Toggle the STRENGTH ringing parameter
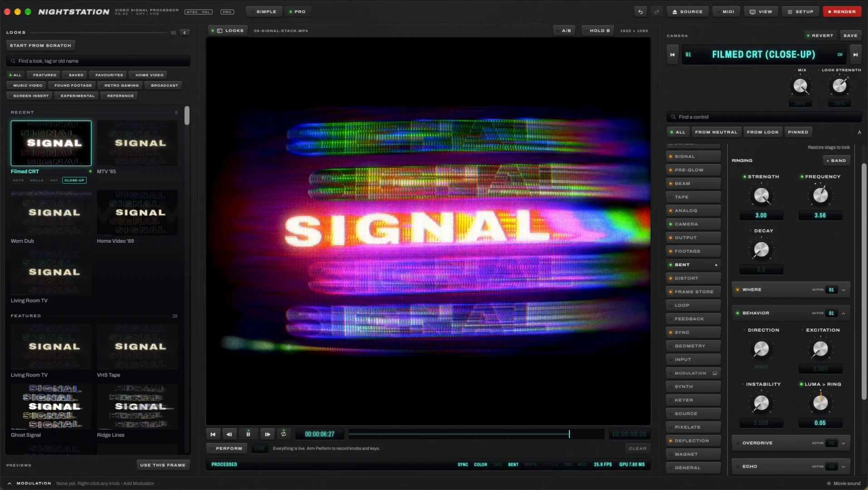Screen dimensions: 868x490 coord(745,177)
